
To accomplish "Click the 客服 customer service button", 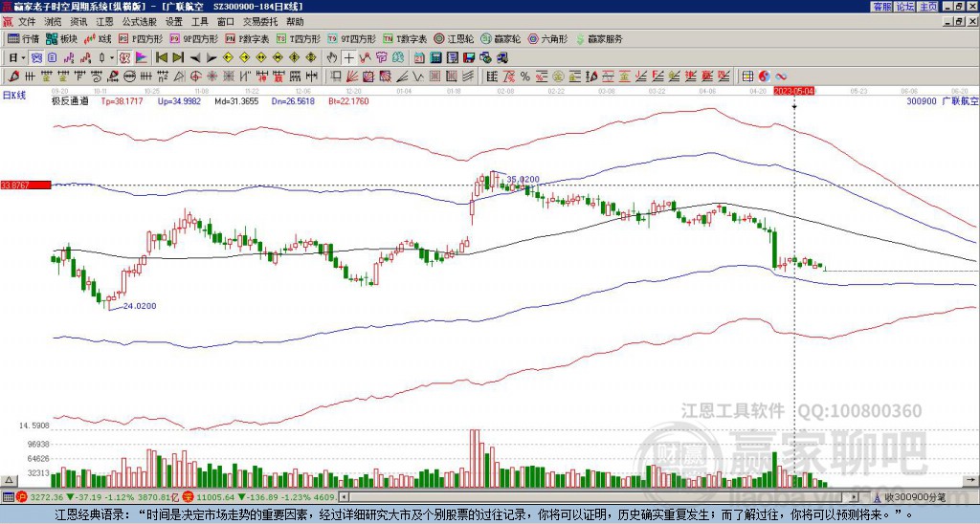I will (882, 7).
